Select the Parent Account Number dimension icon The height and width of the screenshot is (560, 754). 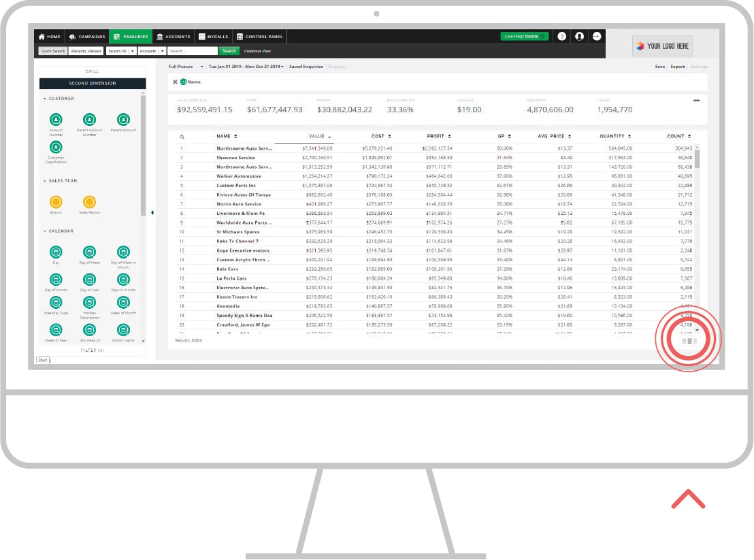click(89, 119)
